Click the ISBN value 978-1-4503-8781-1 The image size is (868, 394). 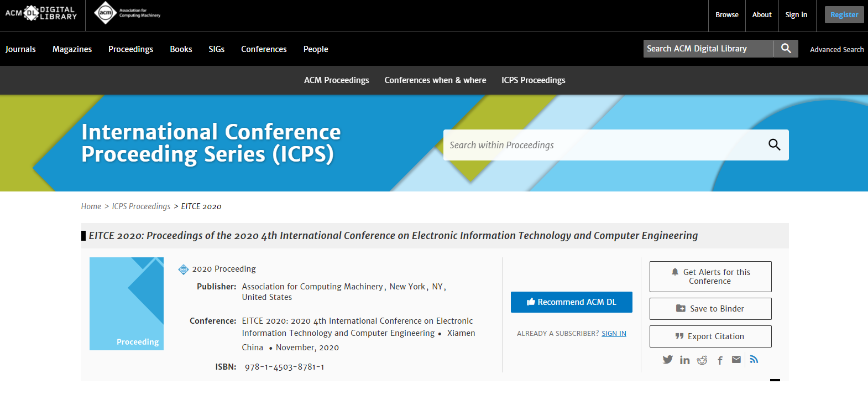[285, 367]
